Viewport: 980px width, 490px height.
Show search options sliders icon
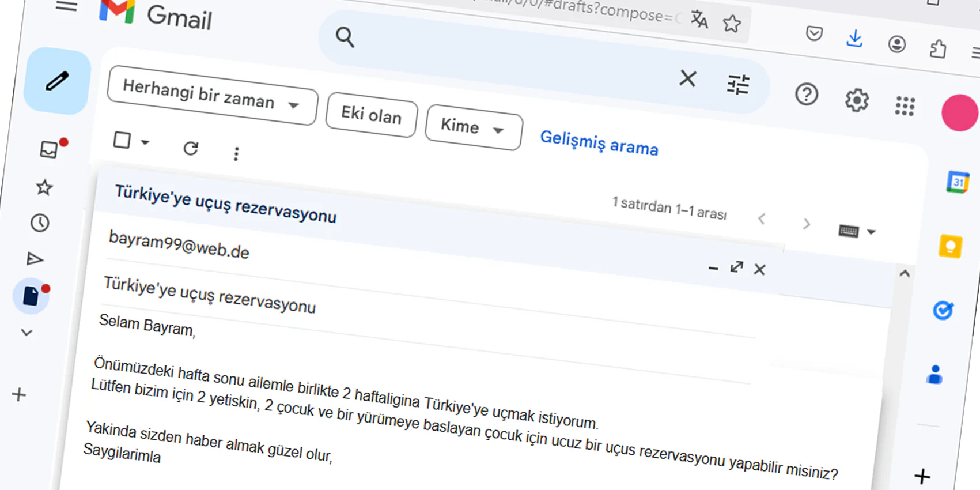pos(738,85)
